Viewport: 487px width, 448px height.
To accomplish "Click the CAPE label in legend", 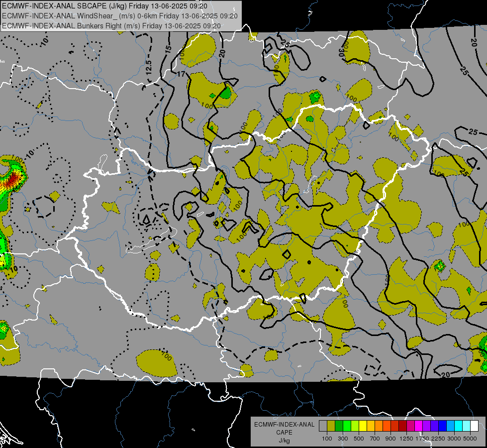I will click(x=284, y=433).
